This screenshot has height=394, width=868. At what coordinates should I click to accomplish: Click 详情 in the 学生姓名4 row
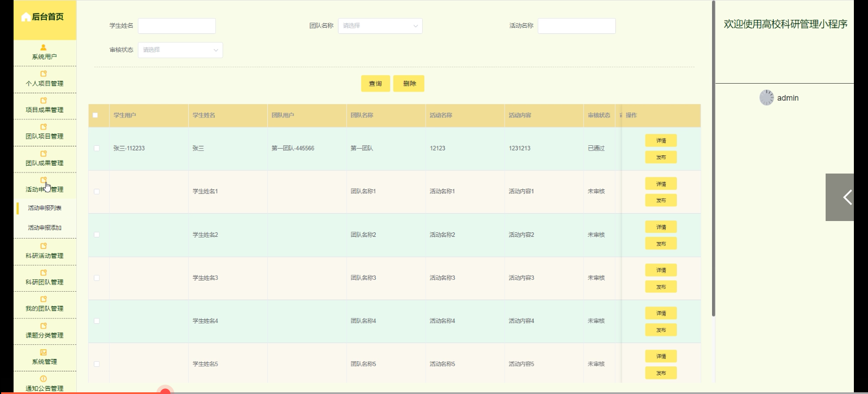[x=661, y=313]
